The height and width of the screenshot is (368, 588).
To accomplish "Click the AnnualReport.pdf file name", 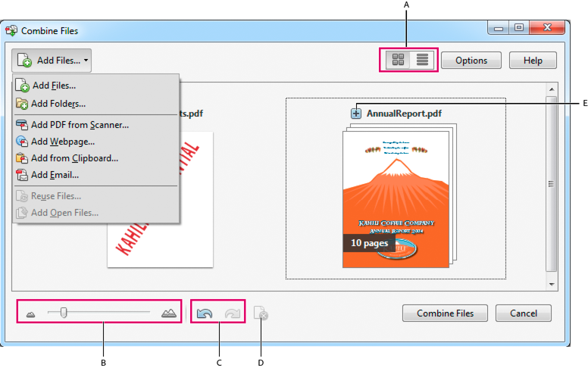I will click(x=404, y=114).
